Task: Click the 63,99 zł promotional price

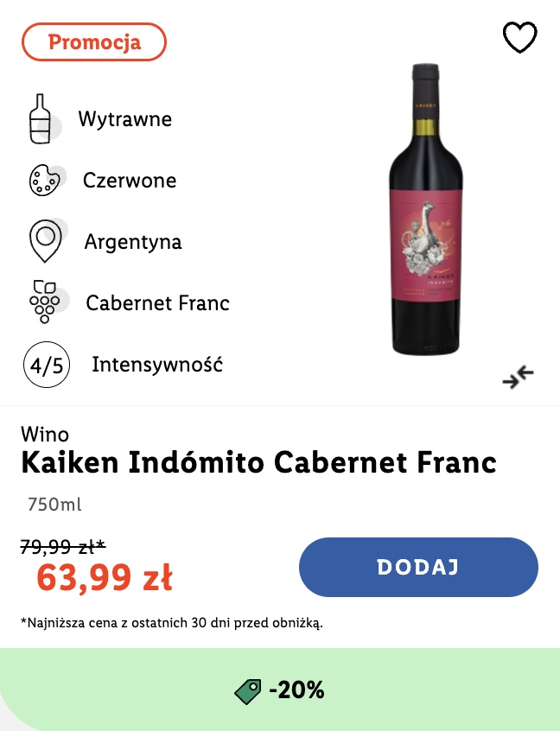Action: point(105,577)
